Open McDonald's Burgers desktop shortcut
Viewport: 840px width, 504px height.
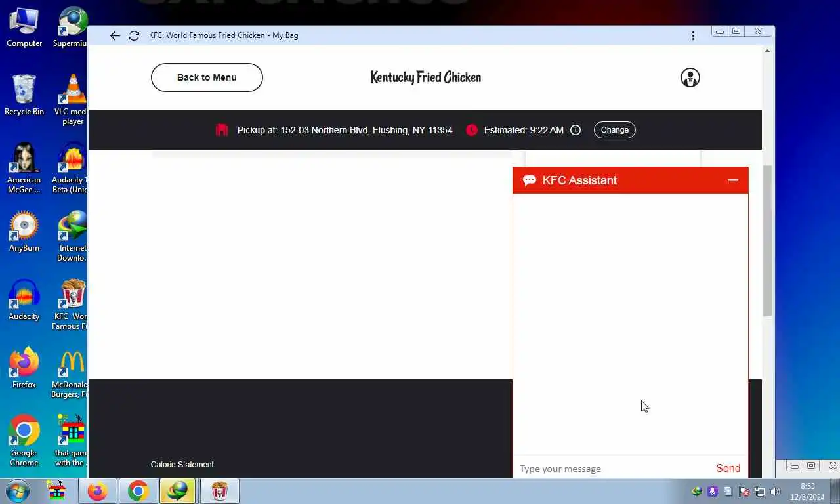point(71,373)
